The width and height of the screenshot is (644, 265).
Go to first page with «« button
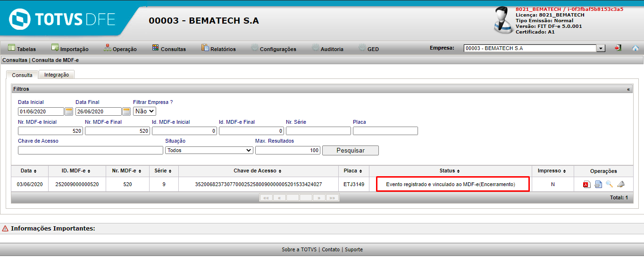coord(266,197)
